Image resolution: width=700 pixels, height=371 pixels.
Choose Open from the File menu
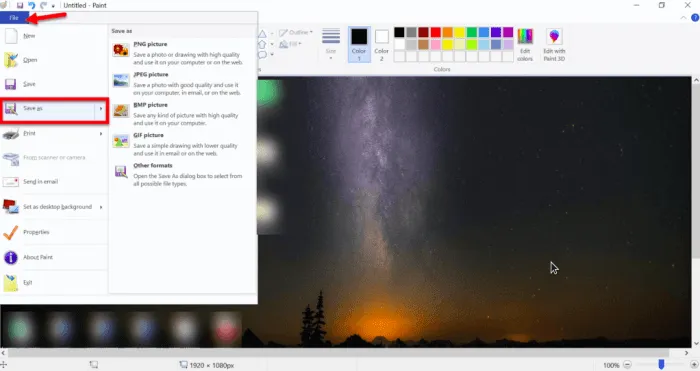54,60
